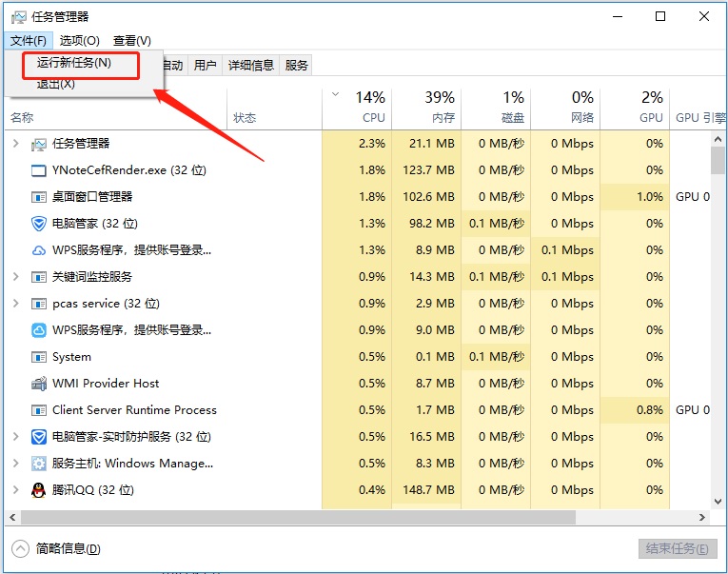Expand the 关键词监控服务 process group
Viewport: 728px width, 574px height.
[15, 277]
